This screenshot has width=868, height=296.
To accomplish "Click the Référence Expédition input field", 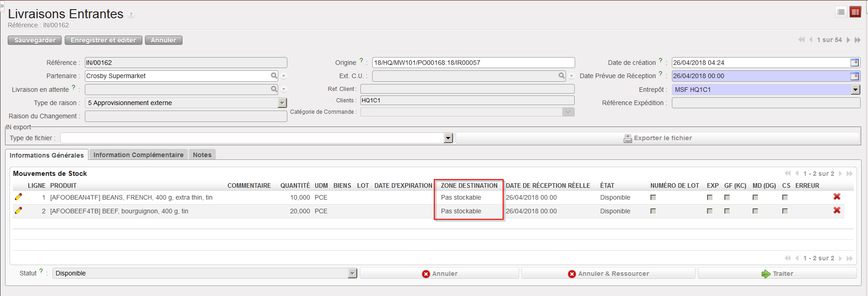I will (x=765, y=103).
